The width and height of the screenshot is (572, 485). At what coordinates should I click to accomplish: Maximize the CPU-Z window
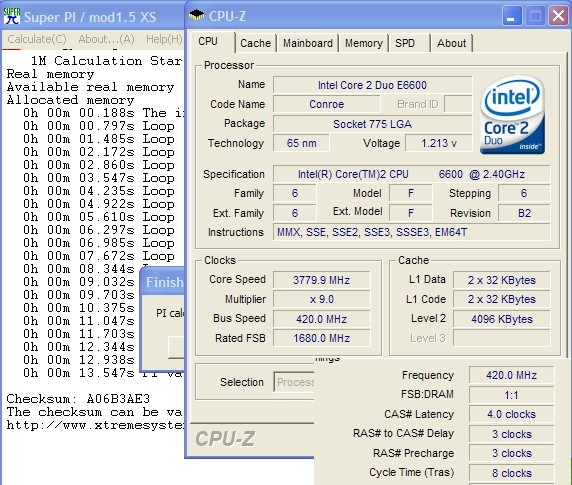tap(536, 16)
